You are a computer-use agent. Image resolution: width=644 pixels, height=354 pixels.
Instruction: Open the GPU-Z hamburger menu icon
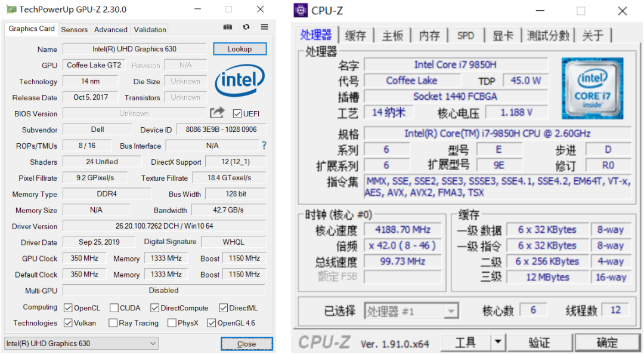pyautogui.click(x=265, y=27)
